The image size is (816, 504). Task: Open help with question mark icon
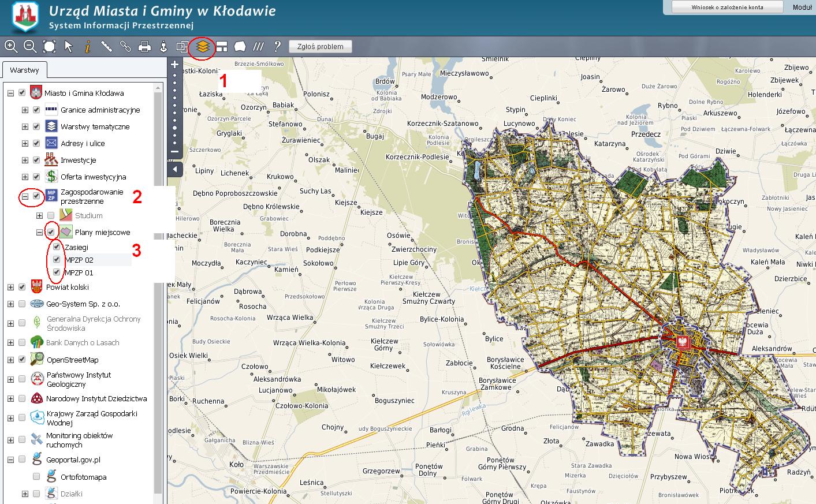(277, 47)
